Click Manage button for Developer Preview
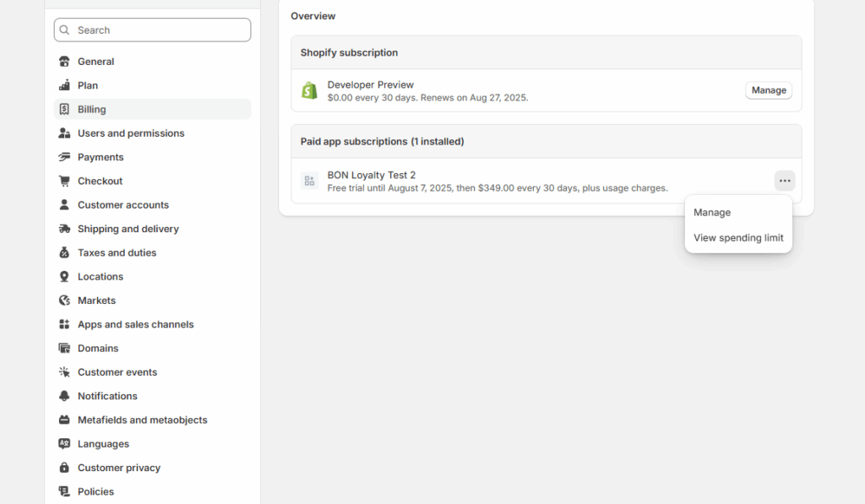This screenshot has height=504, width=865. [769, 90]
